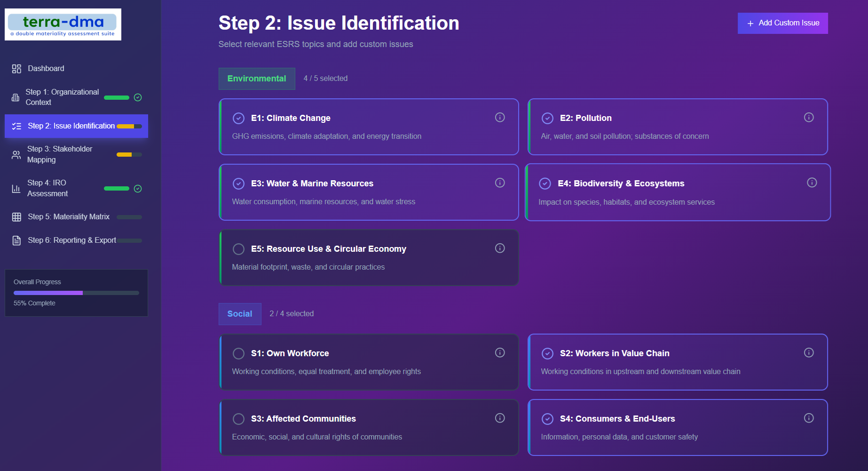This screenshot has width=868, height=471.
Task: Click the terra-dma logo
Action: coord(63,24)
